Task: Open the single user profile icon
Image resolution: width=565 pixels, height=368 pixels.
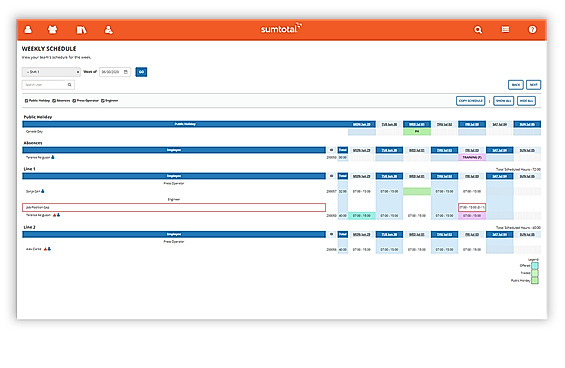Action: point(28,30)
